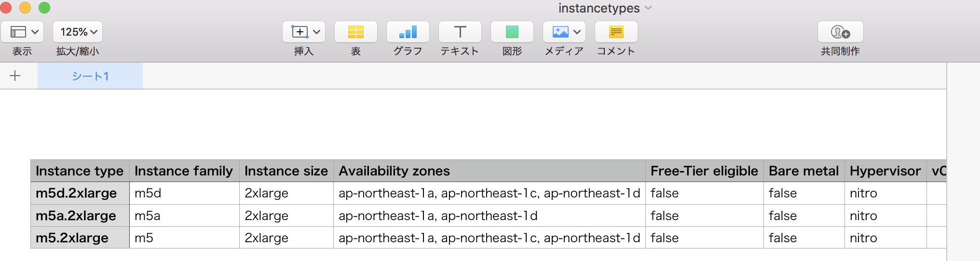Screen dimensions: 980x261
Task: Click the green full-screen window button
Action: (44, 8)
